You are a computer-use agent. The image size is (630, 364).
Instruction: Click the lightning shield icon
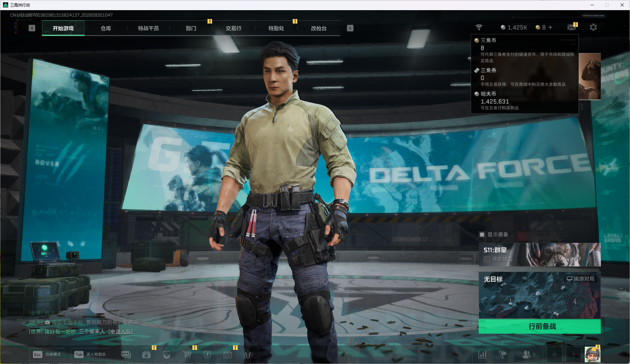tap(207, 355)
